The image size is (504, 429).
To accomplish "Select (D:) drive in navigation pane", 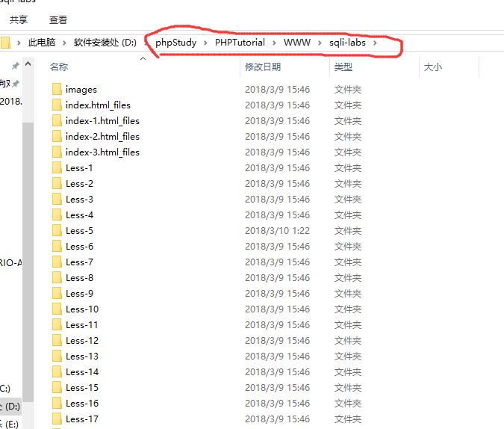I will [12, 407].
